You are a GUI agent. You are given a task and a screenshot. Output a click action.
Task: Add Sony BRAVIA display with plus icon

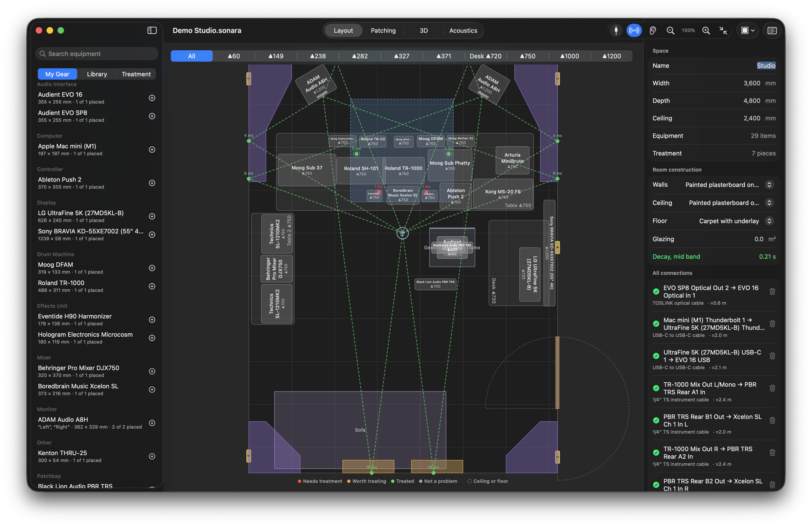(x=152, y=235)
